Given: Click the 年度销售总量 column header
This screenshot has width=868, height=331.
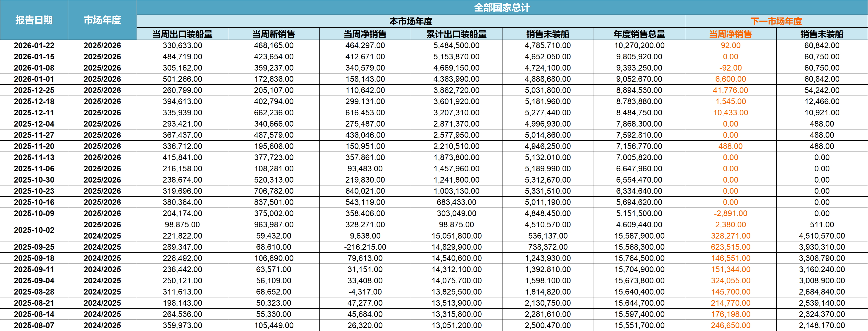Looking at the screenshot, I should [x=639, y=34].
